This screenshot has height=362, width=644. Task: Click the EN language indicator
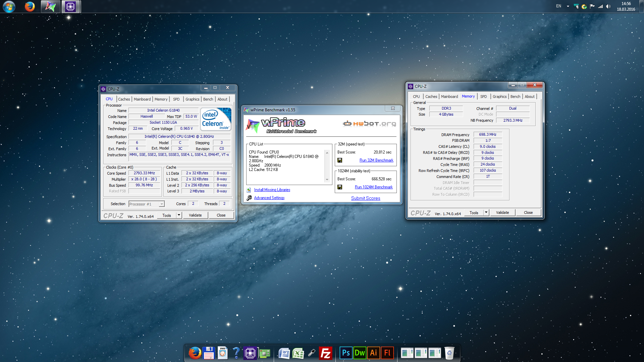click(x=558, y=6)
